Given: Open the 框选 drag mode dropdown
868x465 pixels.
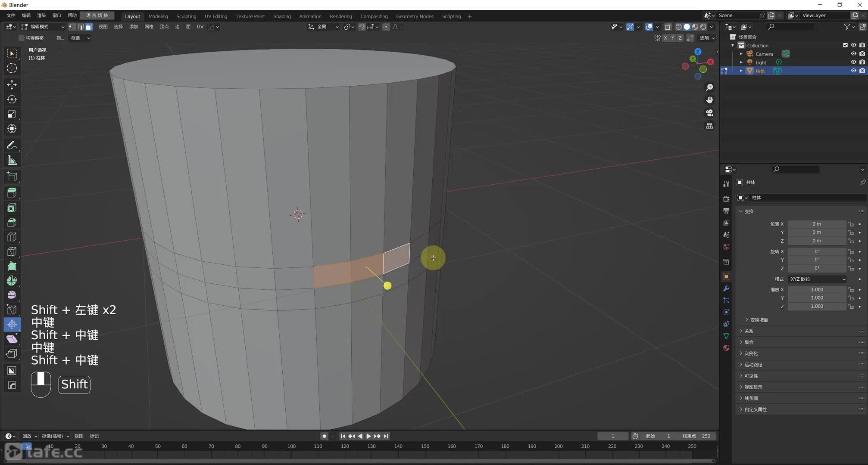Looking at the screenshot, I should pos(80,38).
